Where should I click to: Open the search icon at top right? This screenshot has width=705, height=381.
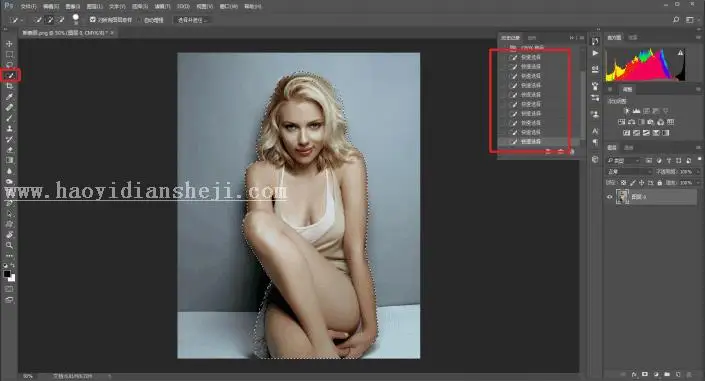pyautogui.click(x=676, y=20)
